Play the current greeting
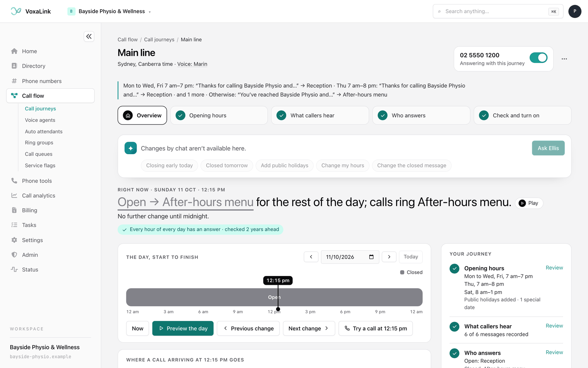The image size is (588, 368). click(x=529, y=203)
